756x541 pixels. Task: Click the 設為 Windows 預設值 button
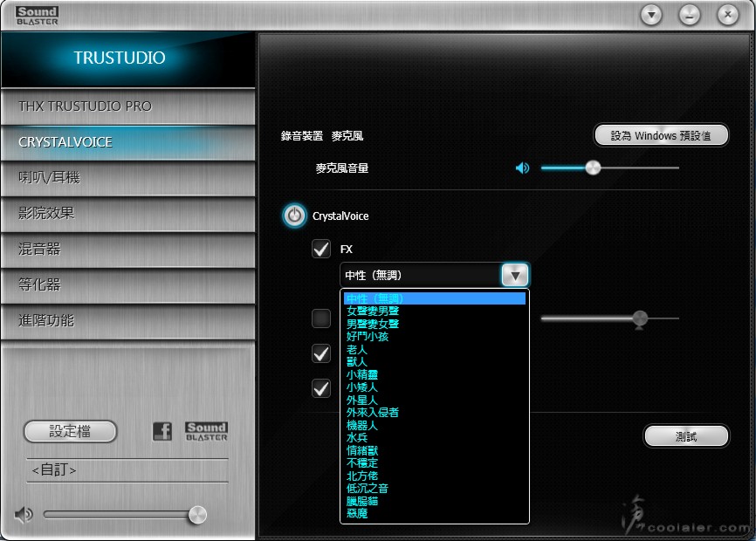click(661, 135)
